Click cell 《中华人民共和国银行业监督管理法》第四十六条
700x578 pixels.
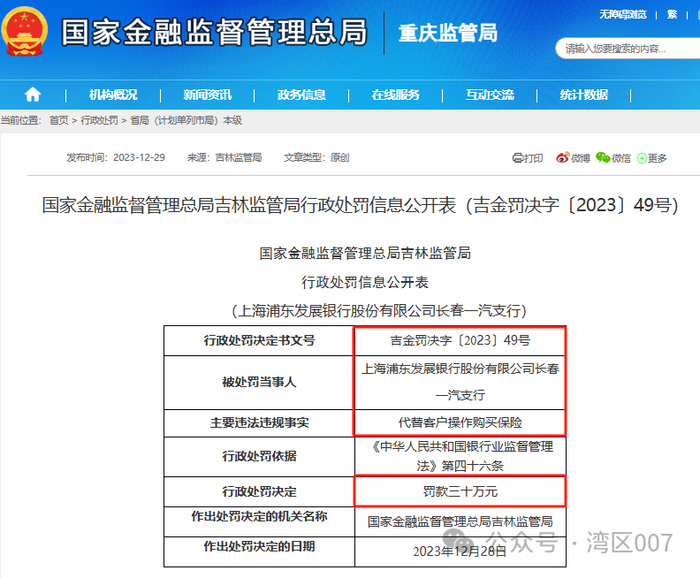pos(460,456)
